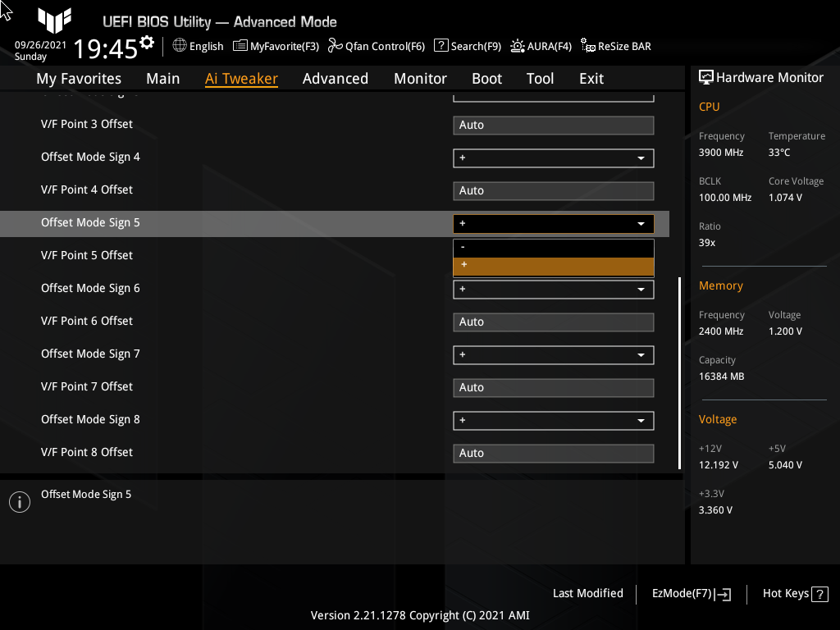Open the Search function
The image size is (840, 630).
(x=468, y=46)
